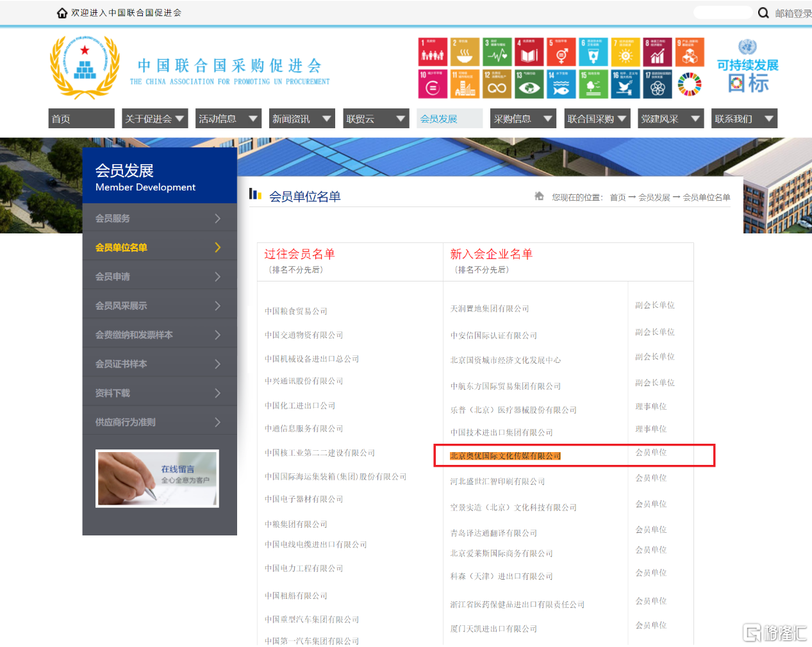Open 北京奥优国际文化传媒有限公司 entry
This screenshot has width=812, height=647.
point(505,456)
